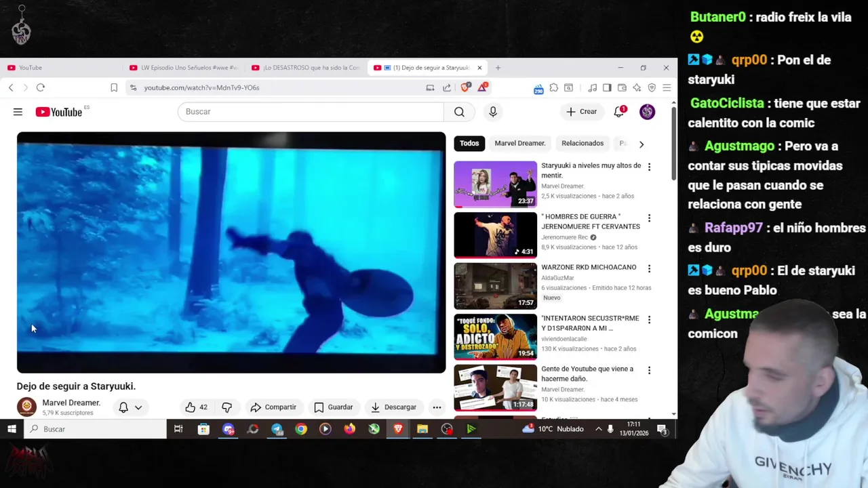This screenshot has width=868, height=488.
Task: Select the 'Marvel Dreamer.' filter chip
Action: 520,143
